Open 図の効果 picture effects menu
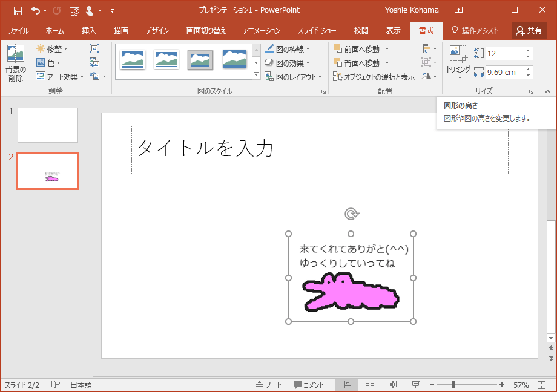557x392 pixels. 288,63
